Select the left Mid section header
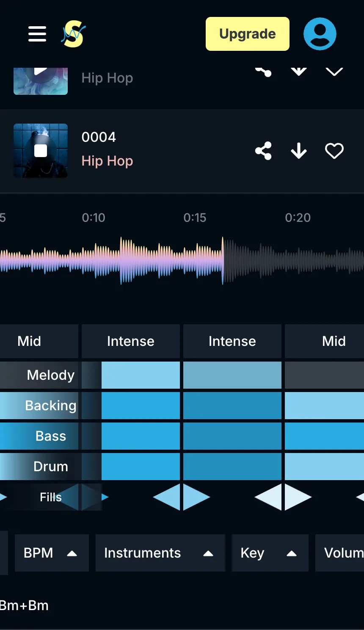The width and height of the screenshot is (364, 630). click(39, 341)
